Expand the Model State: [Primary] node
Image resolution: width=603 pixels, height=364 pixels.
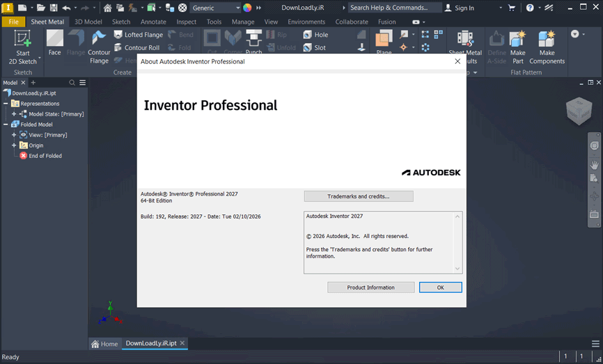point(14,113)
